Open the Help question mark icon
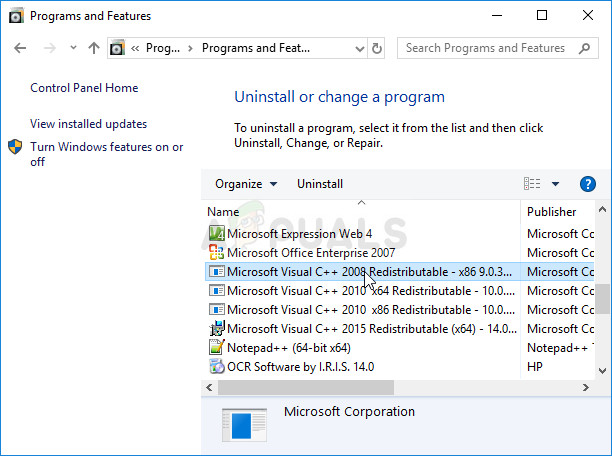 coord(588,184)
